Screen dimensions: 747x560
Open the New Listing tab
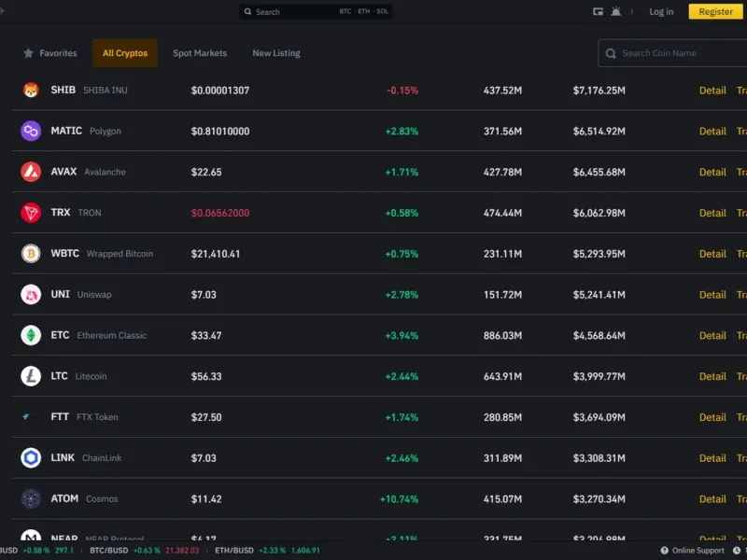click(276, 53)
